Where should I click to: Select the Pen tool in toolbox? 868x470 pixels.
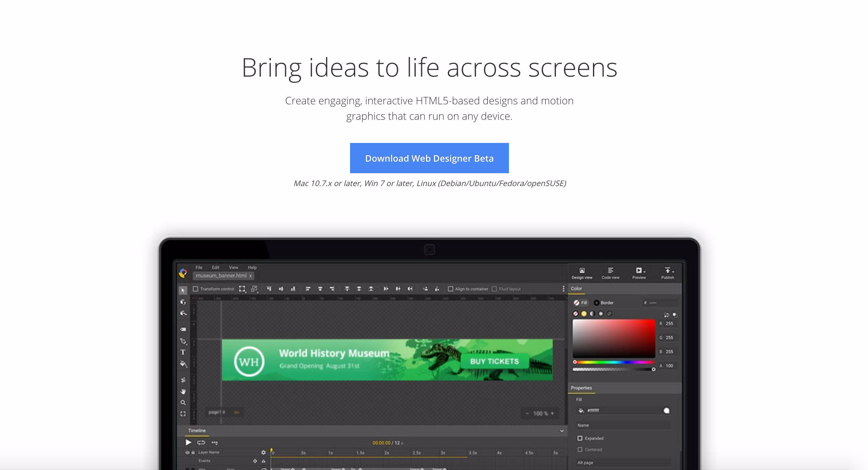point(183,341)
